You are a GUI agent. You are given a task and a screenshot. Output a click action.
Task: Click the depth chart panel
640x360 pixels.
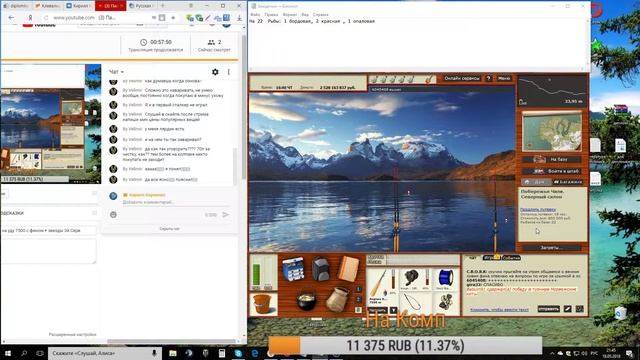(x=553, y=91)
